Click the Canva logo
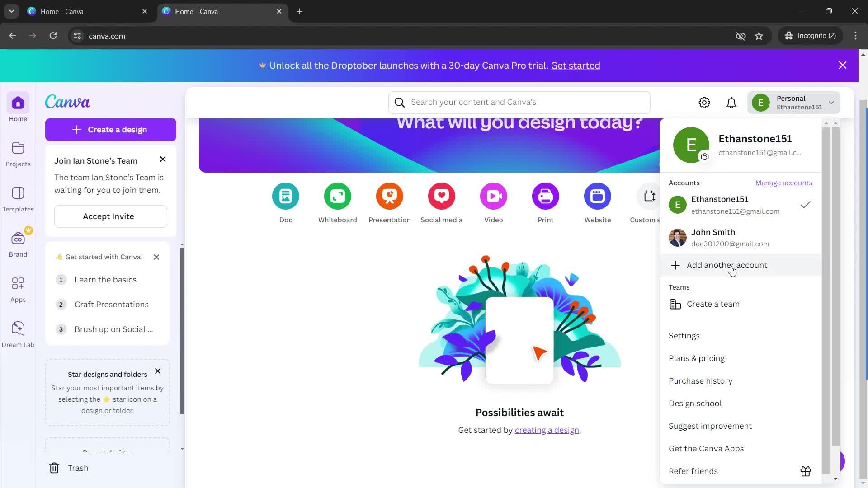The image size is (868, 488). [68, 102]
